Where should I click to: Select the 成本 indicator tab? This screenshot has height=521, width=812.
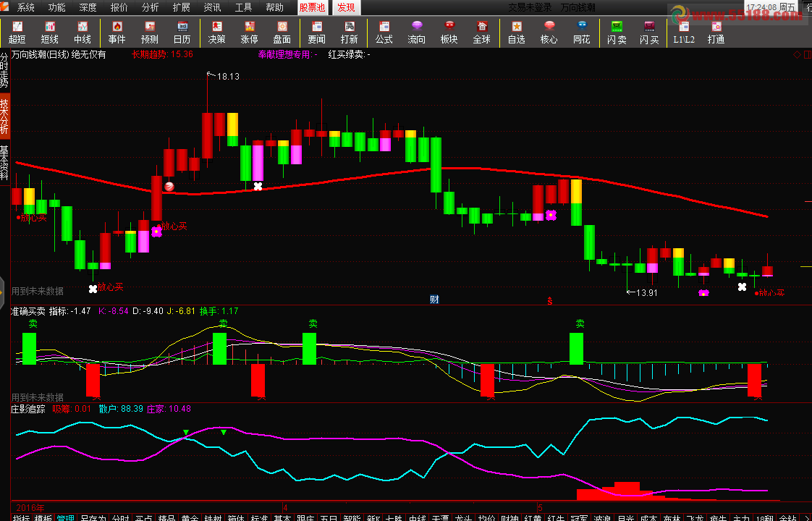649,517
